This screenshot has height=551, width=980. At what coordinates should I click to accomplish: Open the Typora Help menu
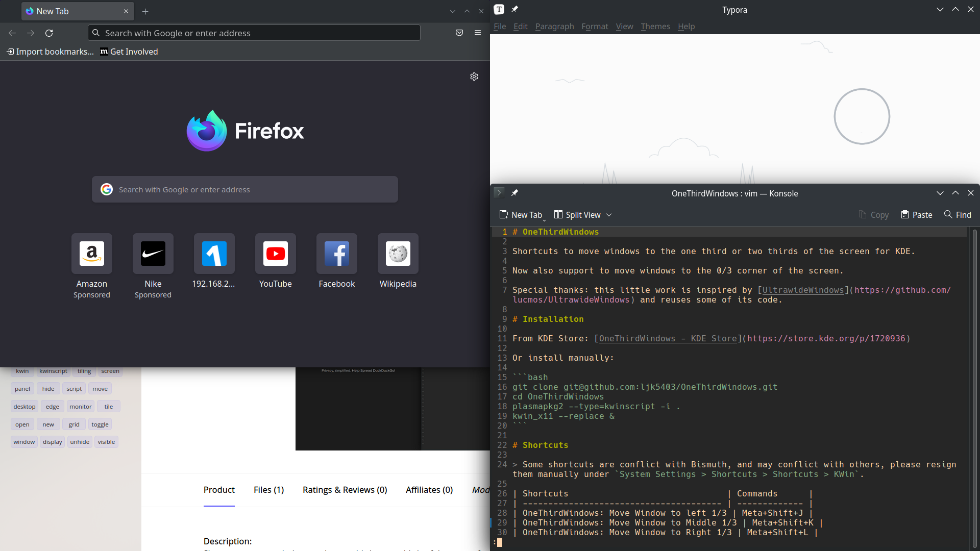[687, 27]
